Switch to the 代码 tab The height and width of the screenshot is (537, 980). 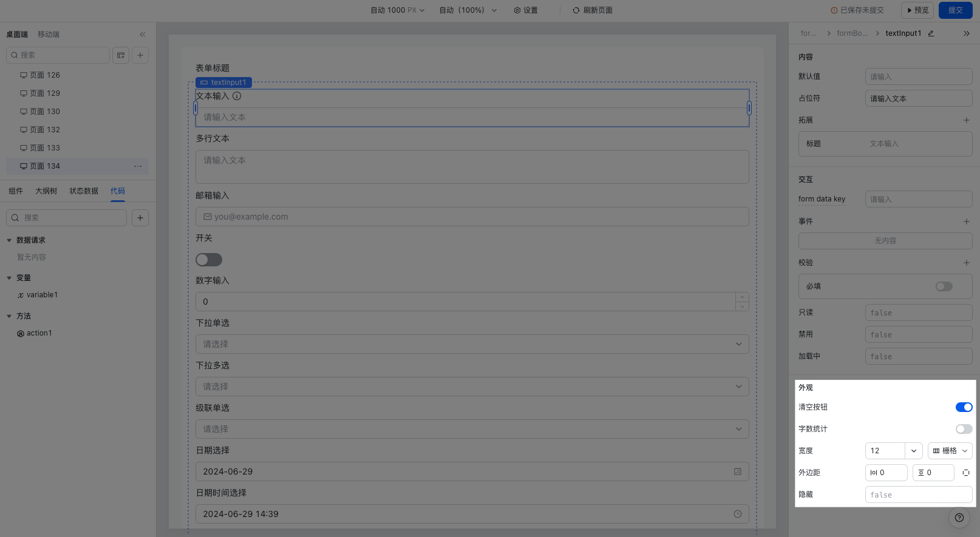[x=118, y=191]
